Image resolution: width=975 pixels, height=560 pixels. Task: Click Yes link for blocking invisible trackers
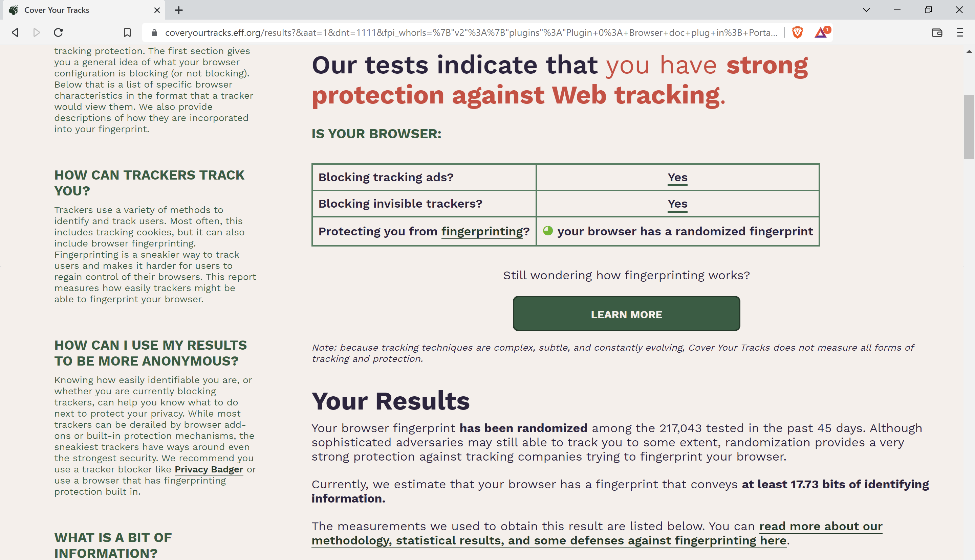point(677,203)
